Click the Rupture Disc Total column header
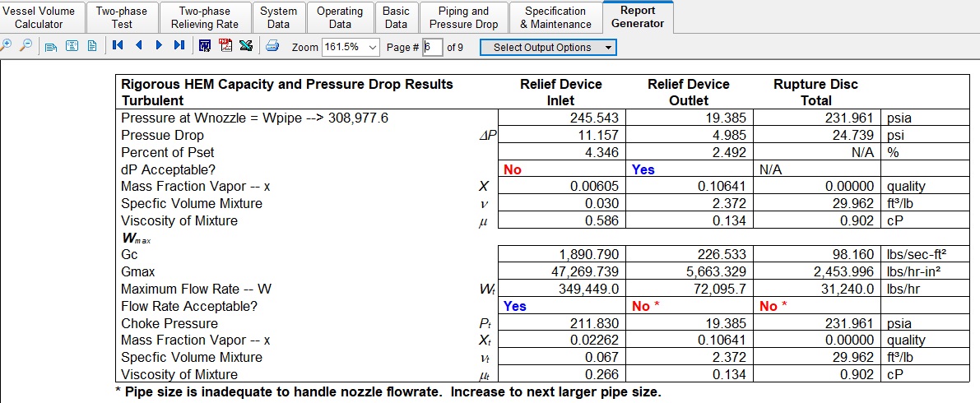Viewport: 980px width, 403px height. 815,92
